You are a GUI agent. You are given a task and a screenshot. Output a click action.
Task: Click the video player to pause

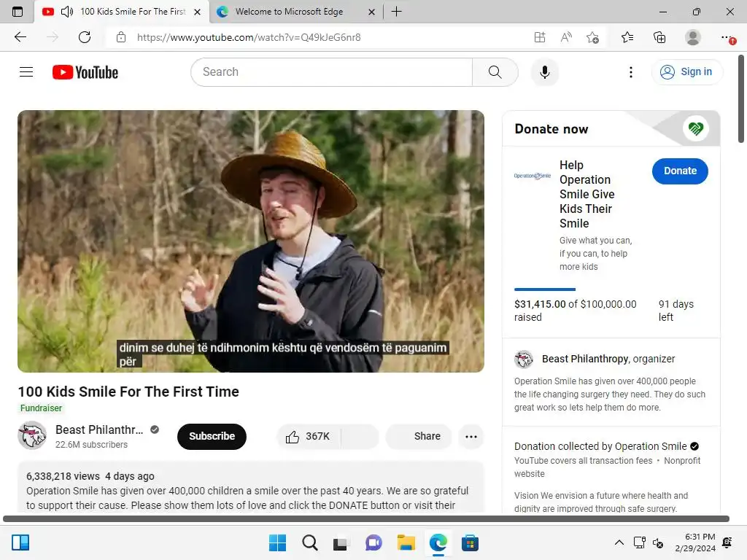click(251, 241)
